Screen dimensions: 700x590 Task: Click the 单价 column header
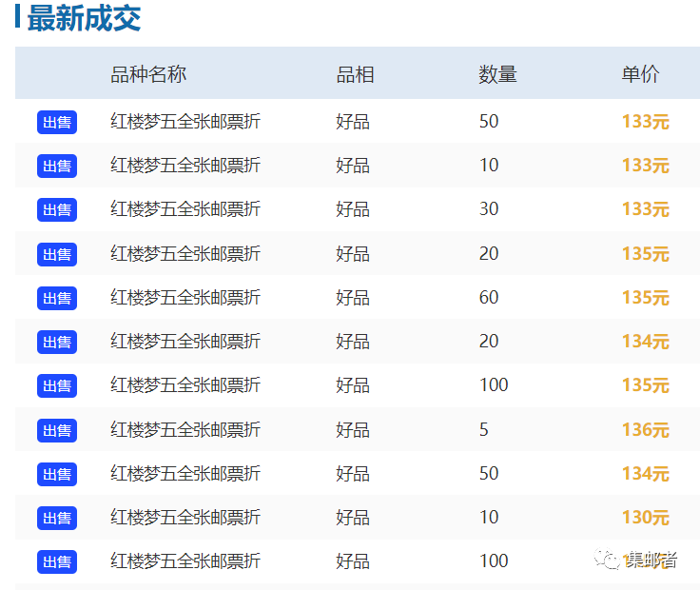(x=640, y=74)
